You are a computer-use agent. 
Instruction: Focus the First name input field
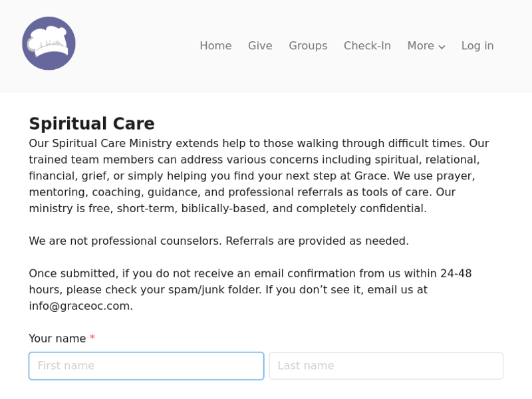coord(146,366)
